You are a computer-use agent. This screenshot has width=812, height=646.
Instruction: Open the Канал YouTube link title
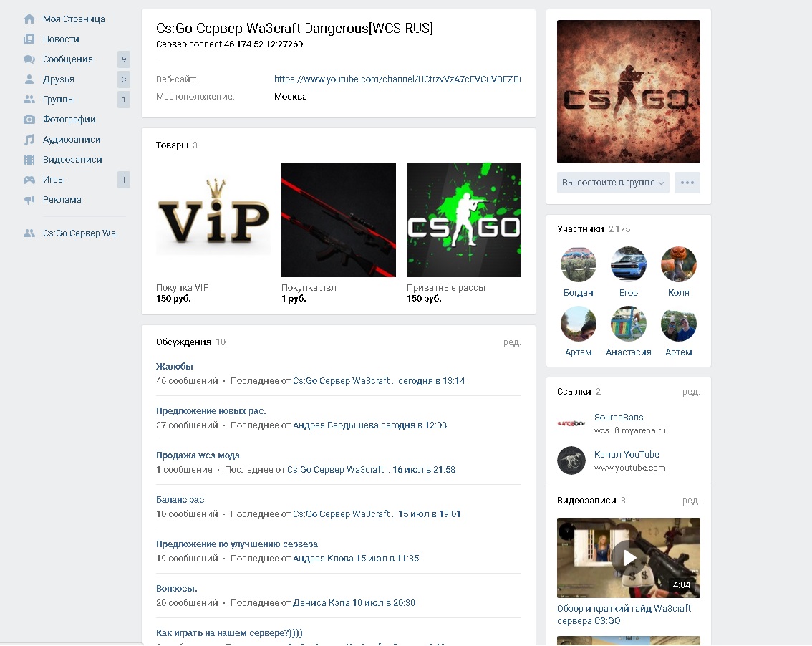click(x=627, y=454)
